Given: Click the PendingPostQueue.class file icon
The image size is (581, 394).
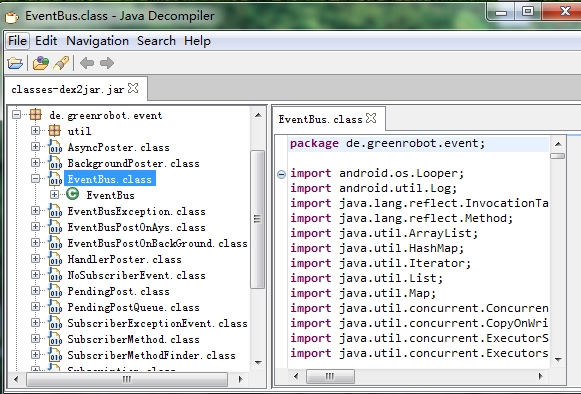Looking at the screenshot, I should pos(55,307).
